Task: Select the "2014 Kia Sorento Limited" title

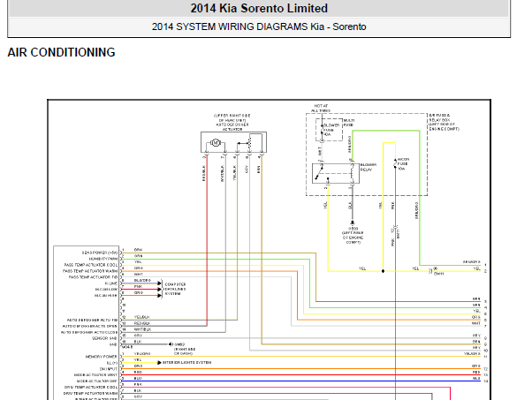Action: pos(259,8)
